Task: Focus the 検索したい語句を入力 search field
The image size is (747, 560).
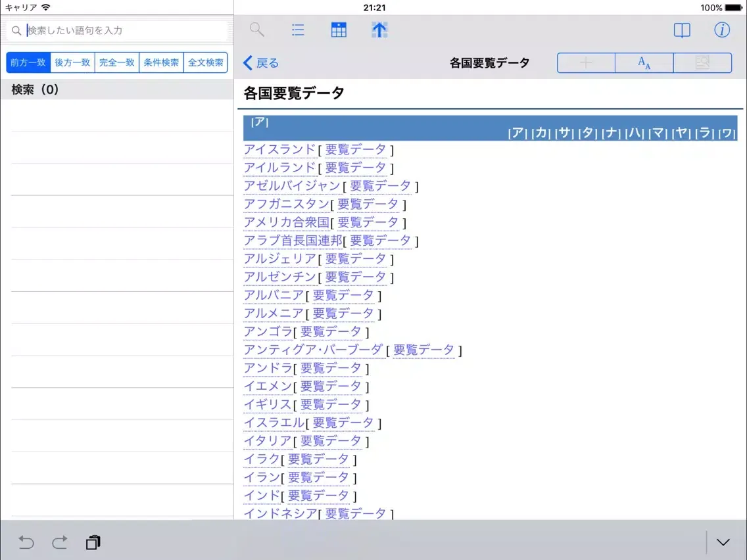Action: coord(117,30)
